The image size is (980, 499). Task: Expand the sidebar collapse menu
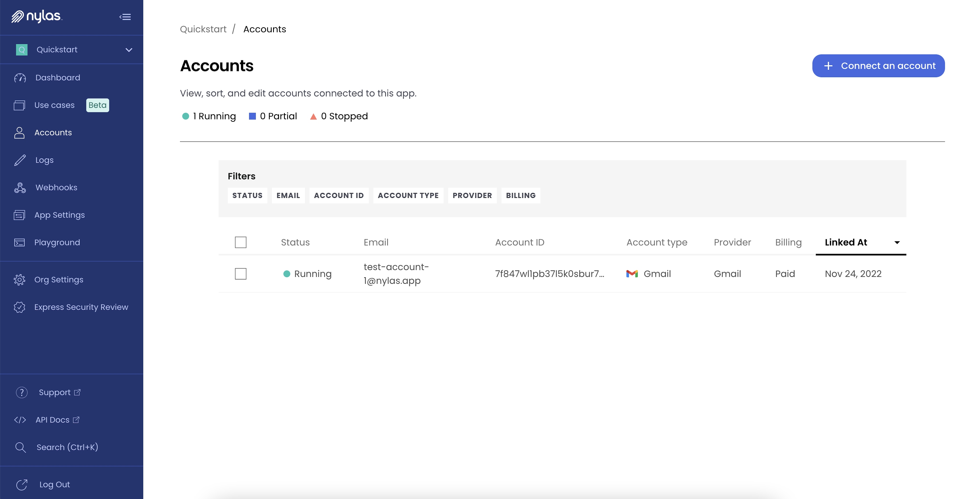[125, 16]
